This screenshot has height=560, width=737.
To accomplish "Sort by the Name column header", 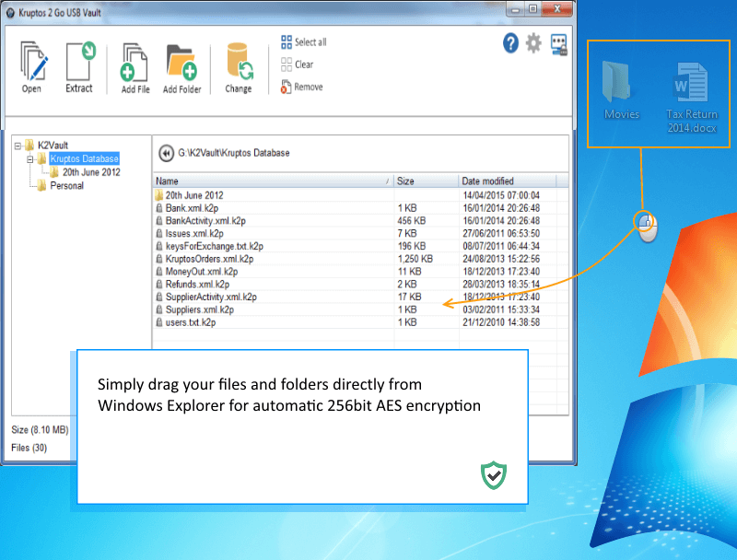I will click(272, 181).
